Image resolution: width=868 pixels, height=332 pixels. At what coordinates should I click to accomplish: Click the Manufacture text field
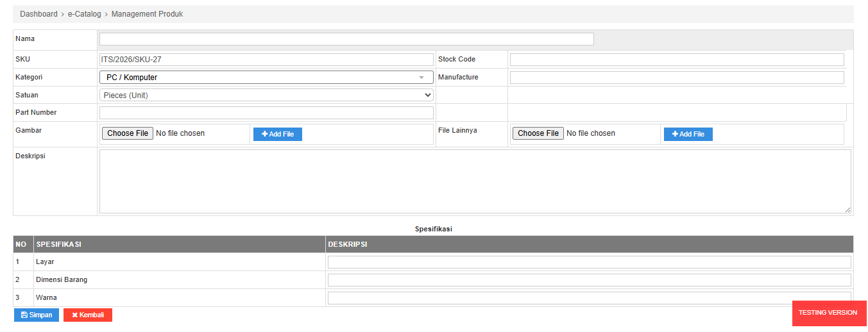(677, 78)
